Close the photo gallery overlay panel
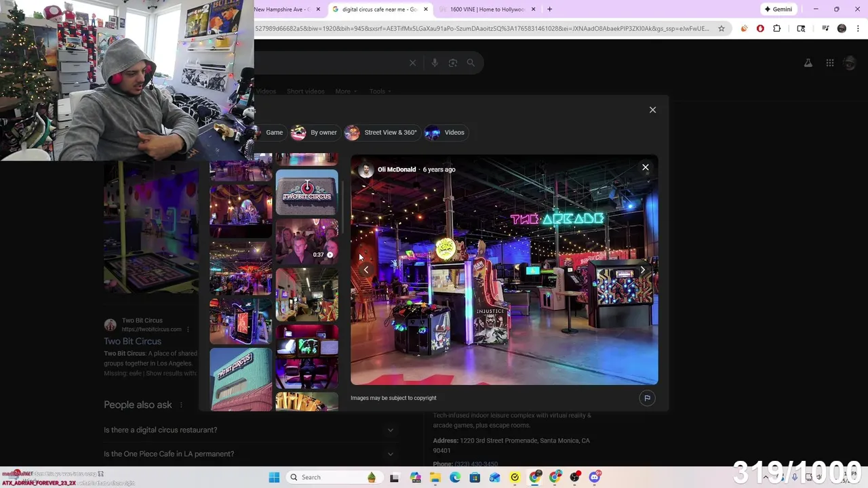The height and width of the screenshot is (488, 868). click(x=652, y=110)
